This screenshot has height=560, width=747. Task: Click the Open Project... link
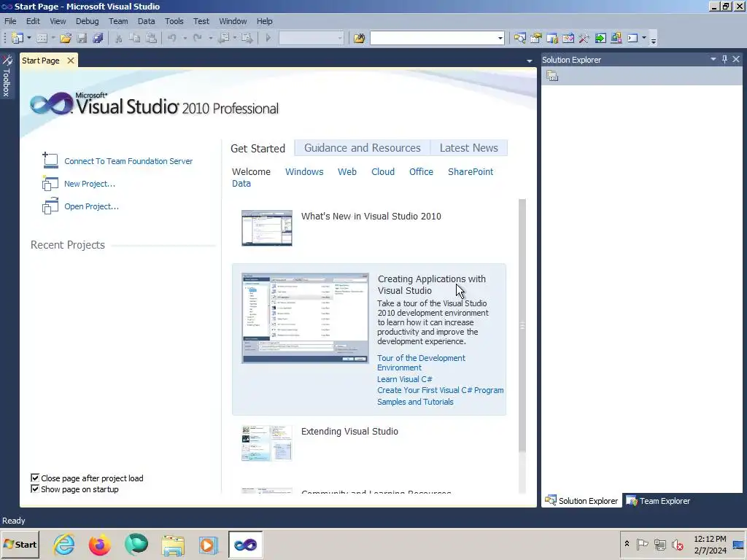pos(91,206)
